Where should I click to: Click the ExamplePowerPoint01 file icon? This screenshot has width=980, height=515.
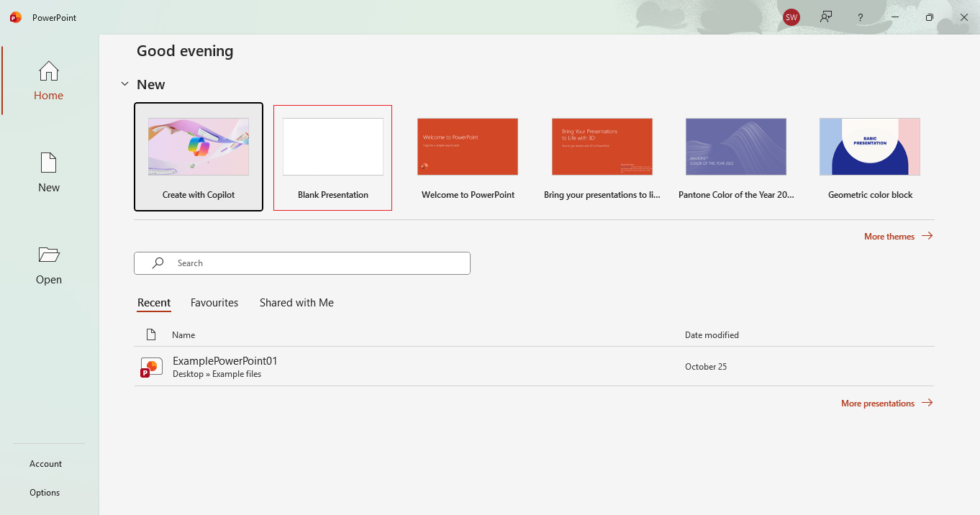[x=152, y=367]
